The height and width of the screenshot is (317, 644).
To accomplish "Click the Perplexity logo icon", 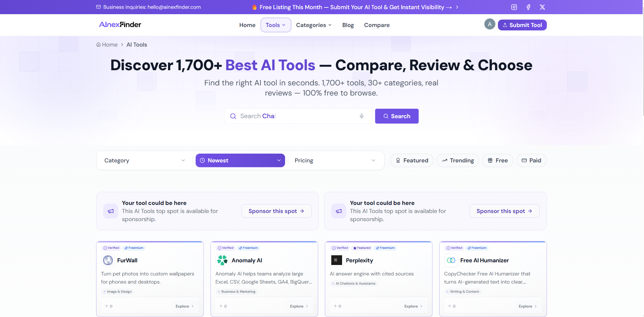I will coord(336,260).
